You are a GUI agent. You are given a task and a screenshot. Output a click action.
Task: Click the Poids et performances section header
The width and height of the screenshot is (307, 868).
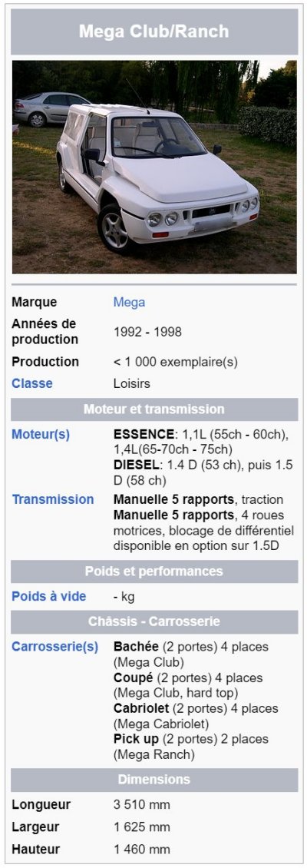pyautogui.click(x=154, y=571)
